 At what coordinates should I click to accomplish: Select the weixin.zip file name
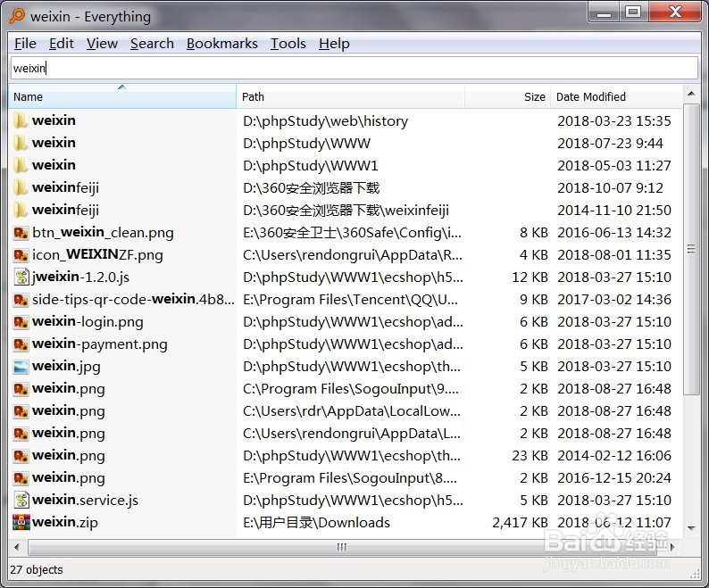[65, 522]
